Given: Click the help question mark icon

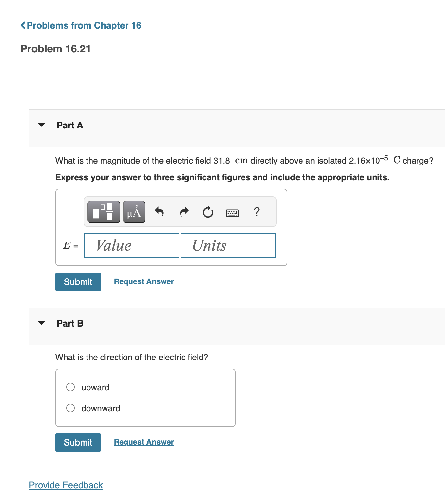Looking at the screenshot, I should click(257, 212).
